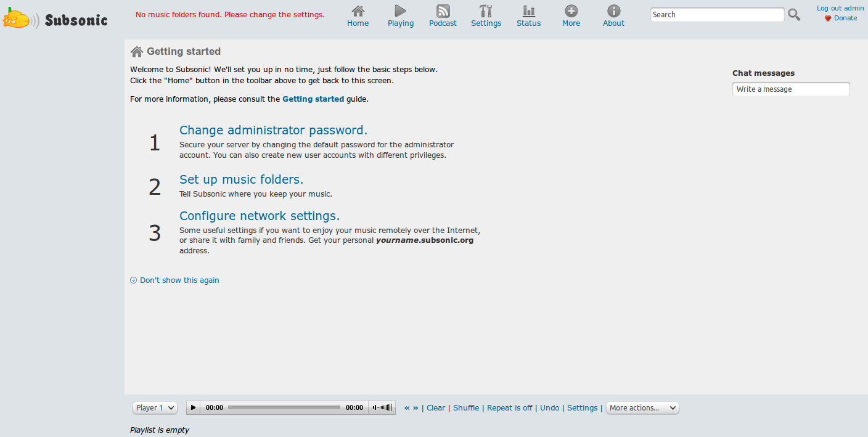This screenshot has height=437, width=868.
Task: Focus the Write a message chat field
Action: tap(791, 89)
